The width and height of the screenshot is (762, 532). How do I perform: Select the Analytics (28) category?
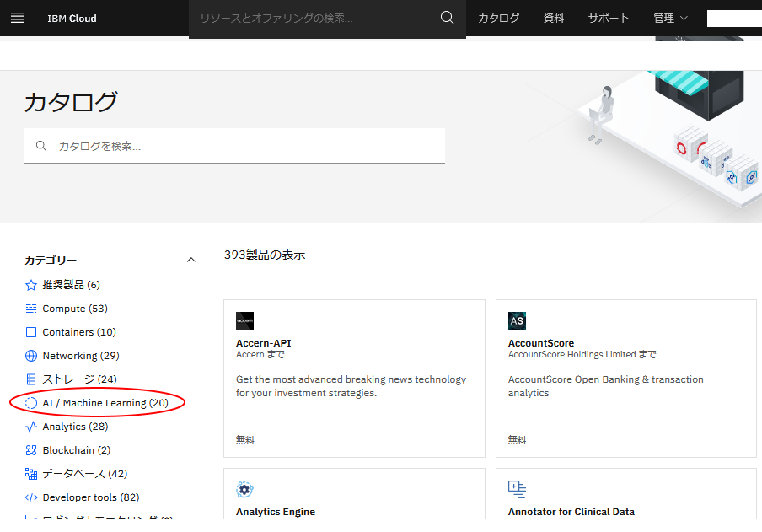[75, 427]
